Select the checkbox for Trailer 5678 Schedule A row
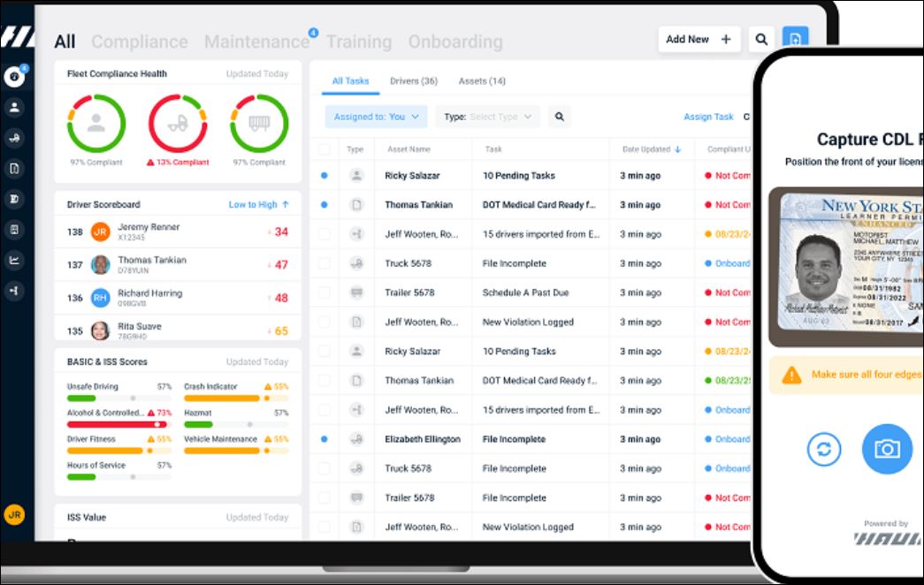924x585 pixels. (x=324, y=292)
